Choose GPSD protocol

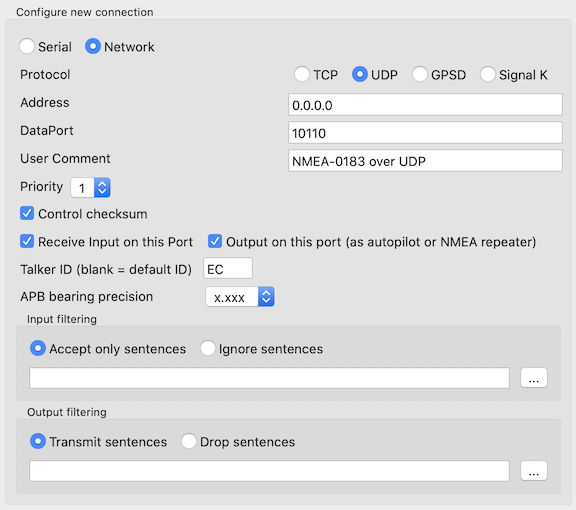[x=420, y=75]
